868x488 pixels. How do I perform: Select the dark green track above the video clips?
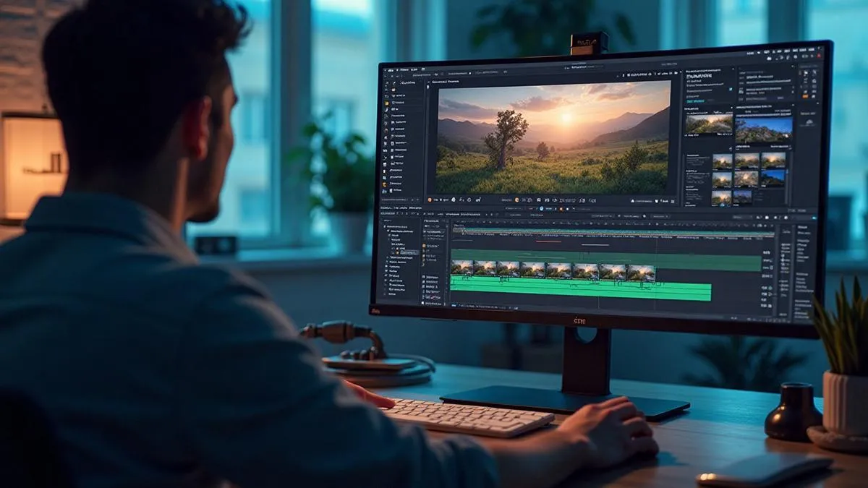pos(606,260)
